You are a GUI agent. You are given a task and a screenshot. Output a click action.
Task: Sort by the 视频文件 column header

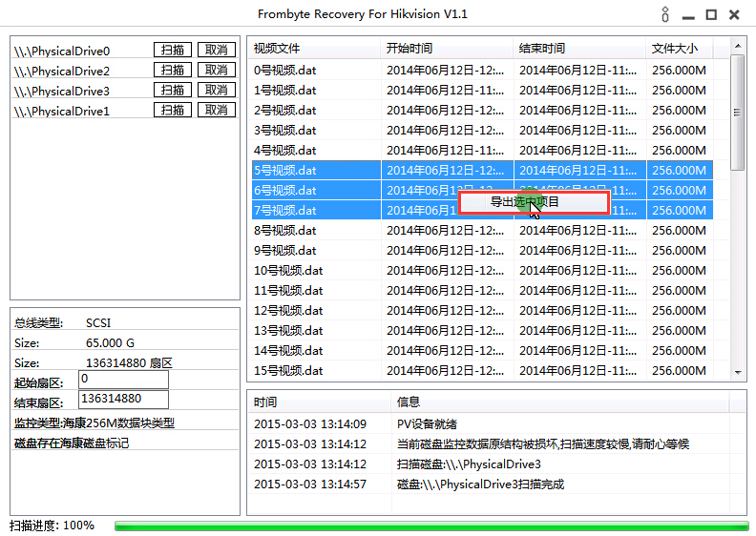pos(315,49)
